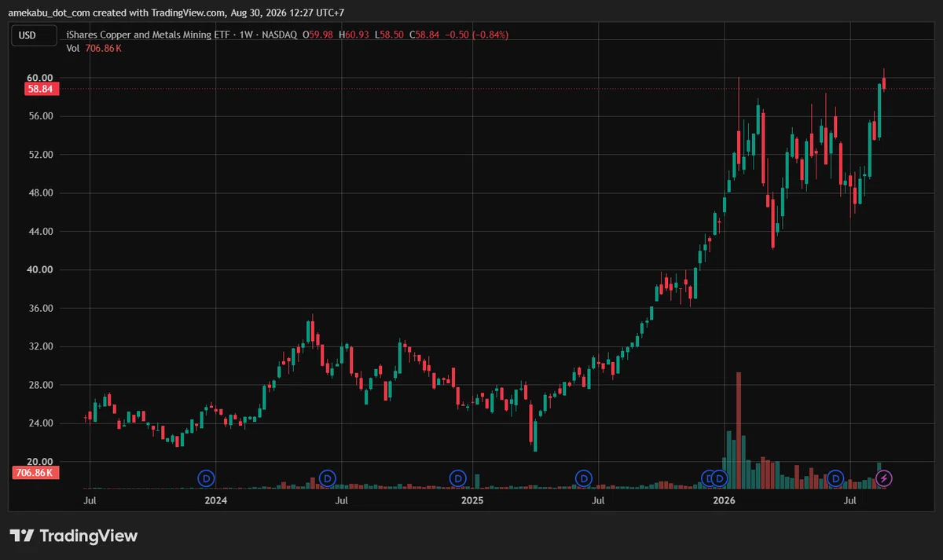Click the 32.00 price axis label
Viewport: 943px width, 560px height.
pos(40,346)
